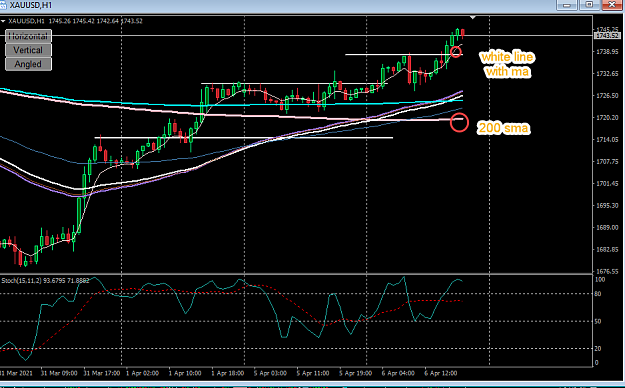Click the Angled line button

pyautogui.click(x=28, y=64)
